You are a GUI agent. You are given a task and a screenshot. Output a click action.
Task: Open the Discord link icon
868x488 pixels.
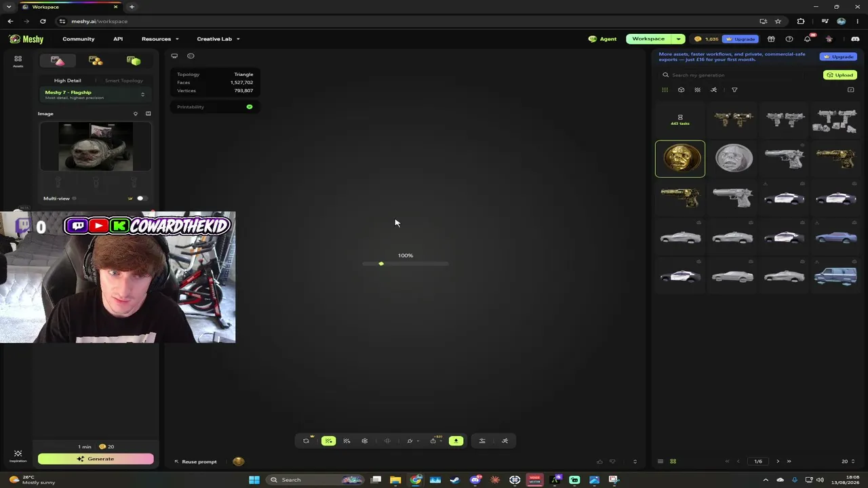(x=855, y=39)
